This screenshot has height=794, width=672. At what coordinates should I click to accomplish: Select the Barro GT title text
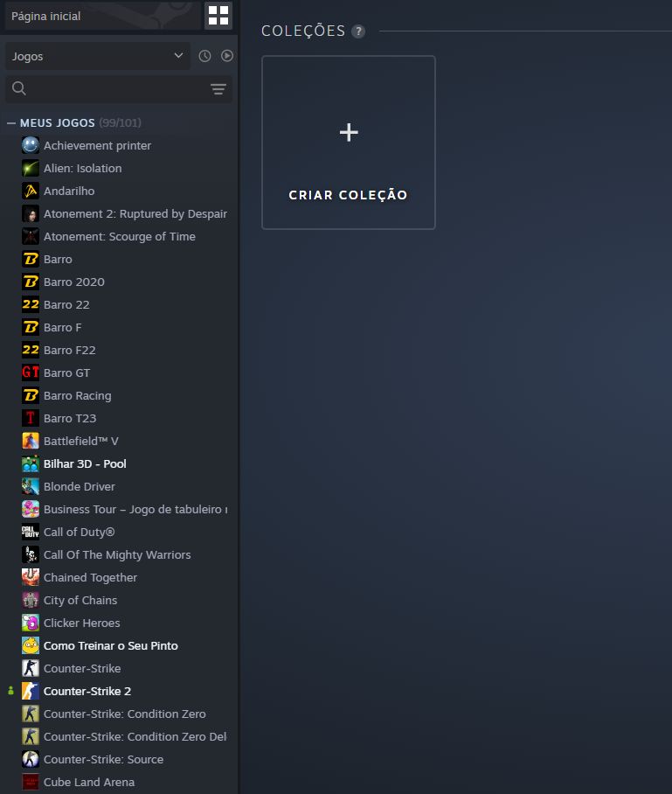click(x=66, y=373)
